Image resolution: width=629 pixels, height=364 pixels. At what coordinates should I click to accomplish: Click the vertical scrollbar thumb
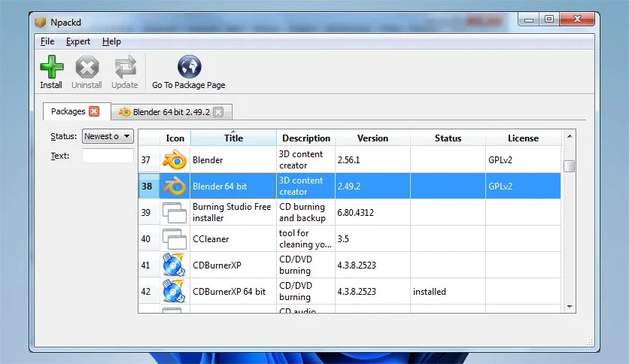570,166
